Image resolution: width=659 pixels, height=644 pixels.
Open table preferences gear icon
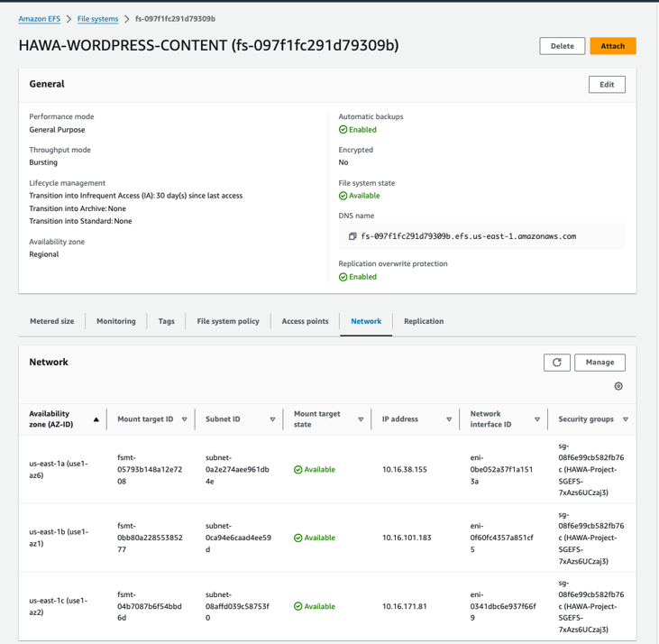618,386
